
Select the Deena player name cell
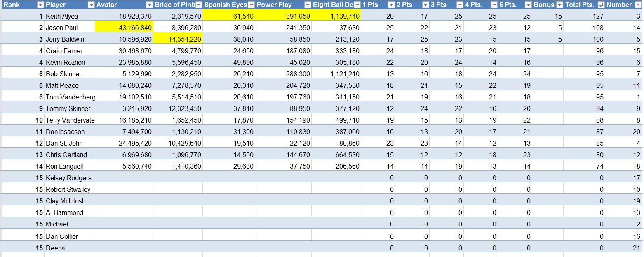point(70,248)
